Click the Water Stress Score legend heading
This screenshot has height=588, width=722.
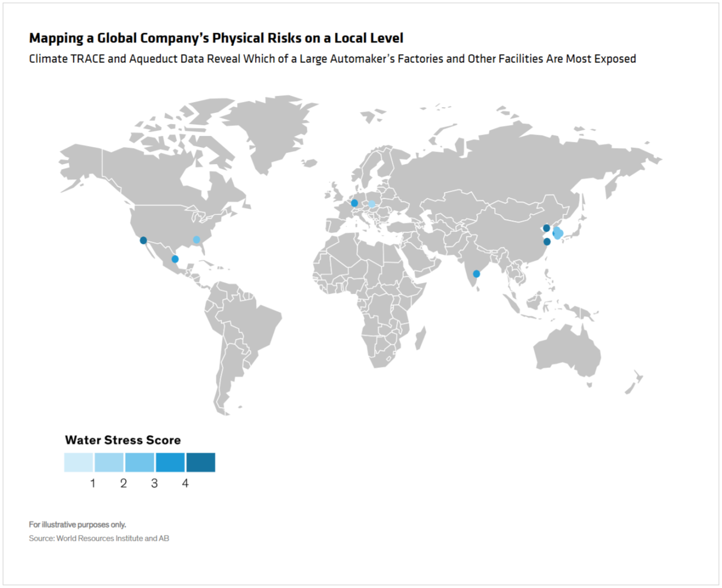point(123,440)
